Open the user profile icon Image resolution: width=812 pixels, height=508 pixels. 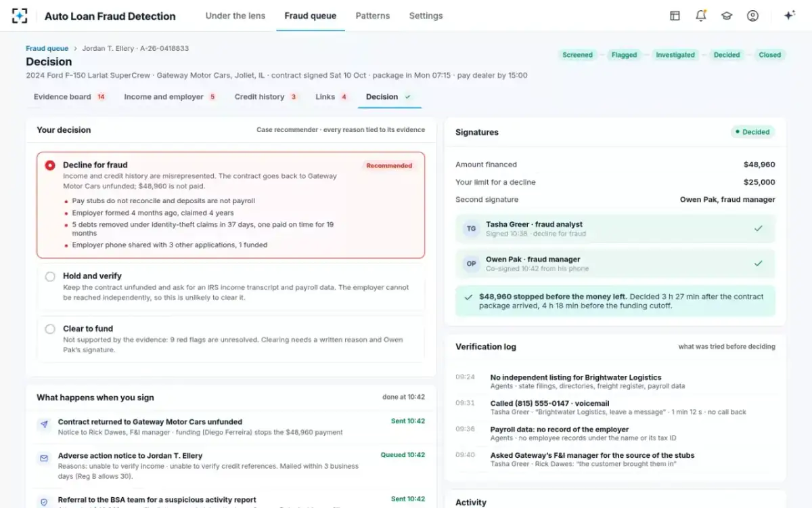(x=752, y=16)
